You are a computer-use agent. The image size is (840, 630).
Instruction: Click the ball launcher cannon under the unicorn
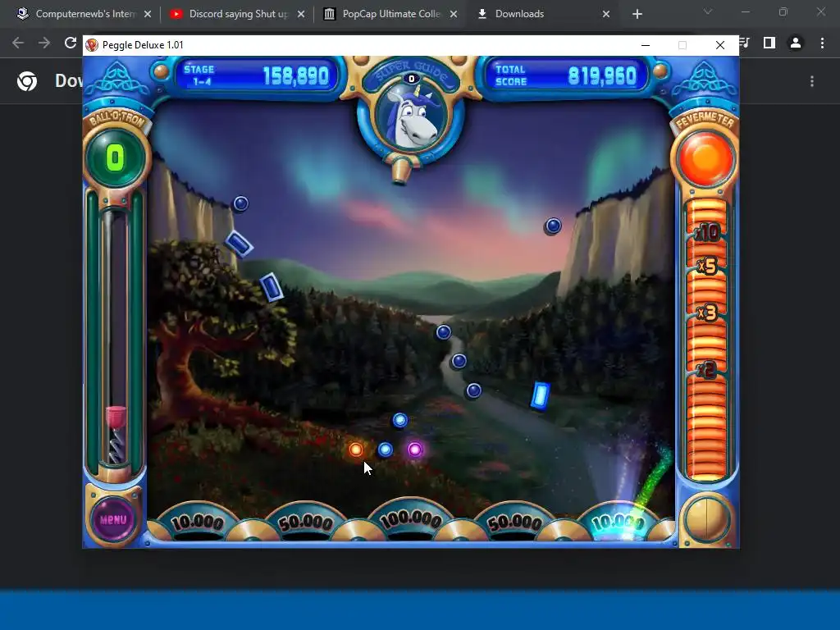pyautogui.click(x=400, y=171)
